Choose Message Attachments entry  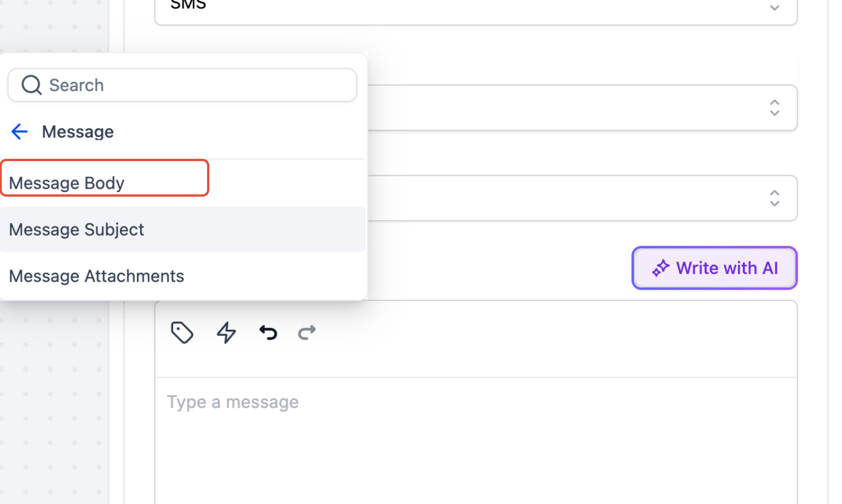(x=183, y=276)
